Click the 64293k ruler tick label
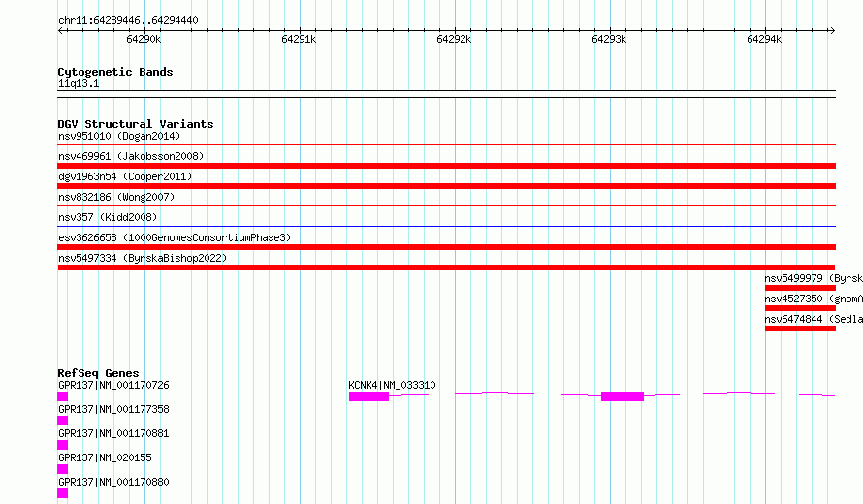The width and height of the screenshot is (863, 504). pos(609,39)
